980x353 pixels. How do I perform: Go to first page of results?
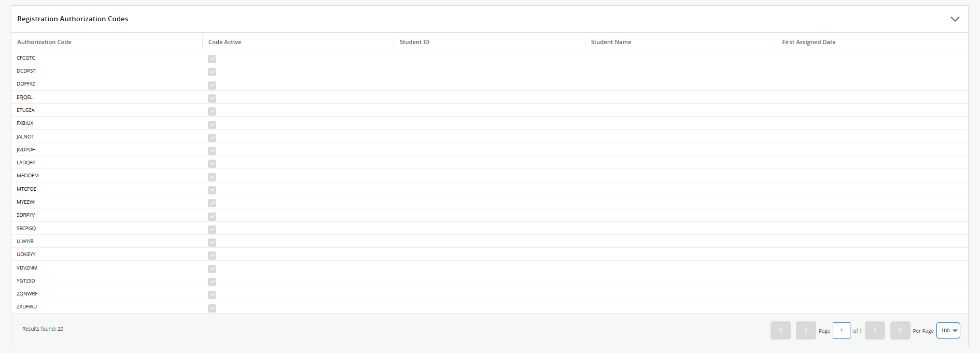tap(780, 331)
